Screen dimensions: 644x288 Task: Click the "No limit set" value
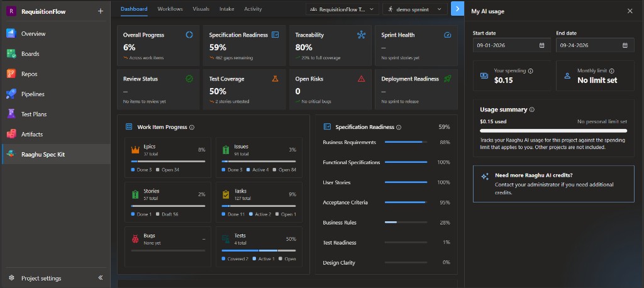point(597,80)
